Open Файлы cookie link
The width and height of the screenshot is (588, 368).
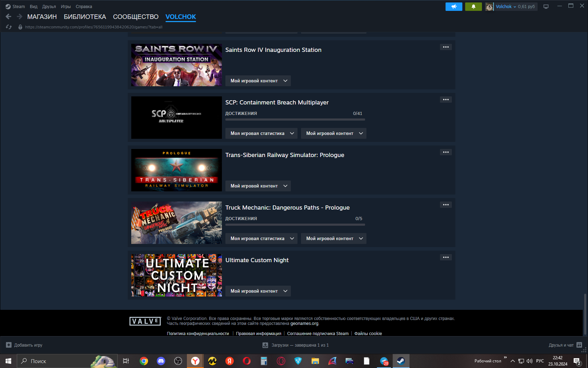(x=368, y=334)
